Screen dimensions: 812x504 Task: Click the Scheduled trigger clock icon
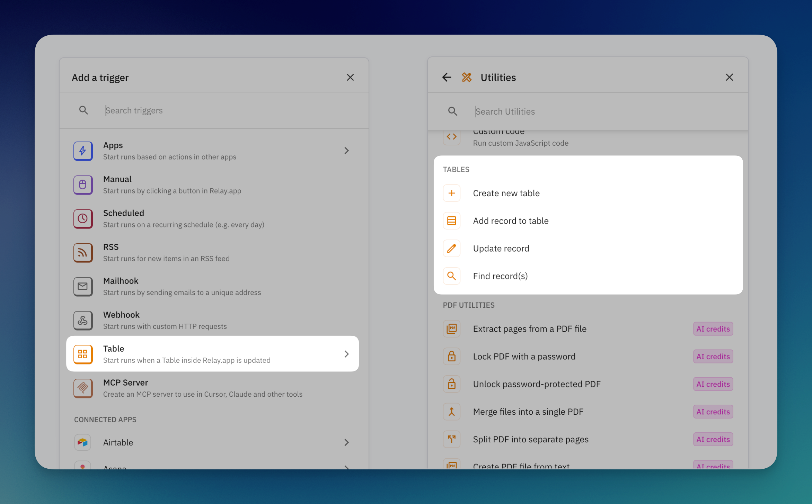tap(83, 218)
